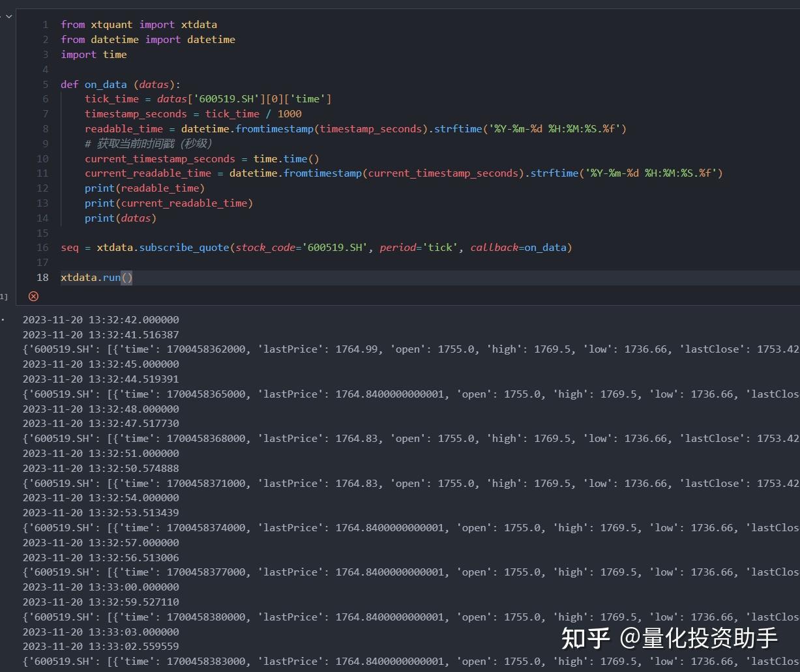
Task: Click the 'import time' line
Action: coord(93,55)
